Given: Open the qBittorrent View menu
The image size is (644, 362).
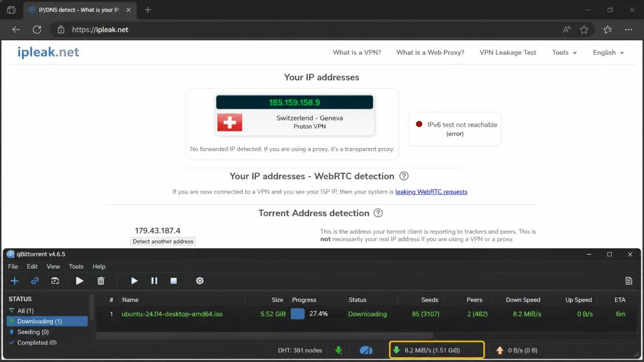Looking at the screenshot, I should (53, 267).
